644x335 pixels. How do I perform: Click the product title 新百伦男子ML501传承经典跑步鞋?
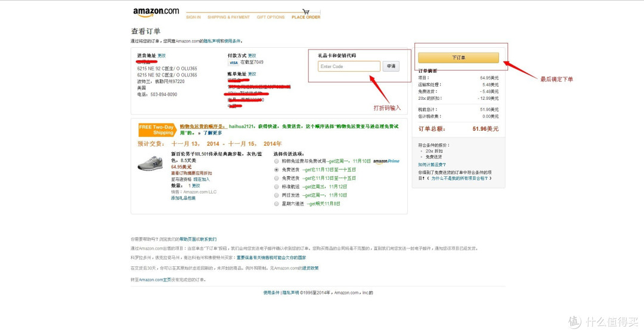pyautogui.click(x=216, y=157)
